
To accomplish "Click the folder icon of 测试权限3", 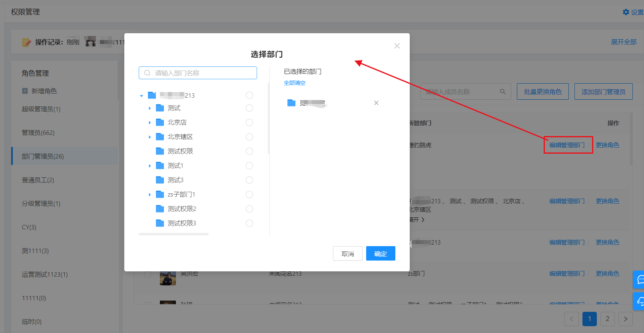I will (160, 223).
